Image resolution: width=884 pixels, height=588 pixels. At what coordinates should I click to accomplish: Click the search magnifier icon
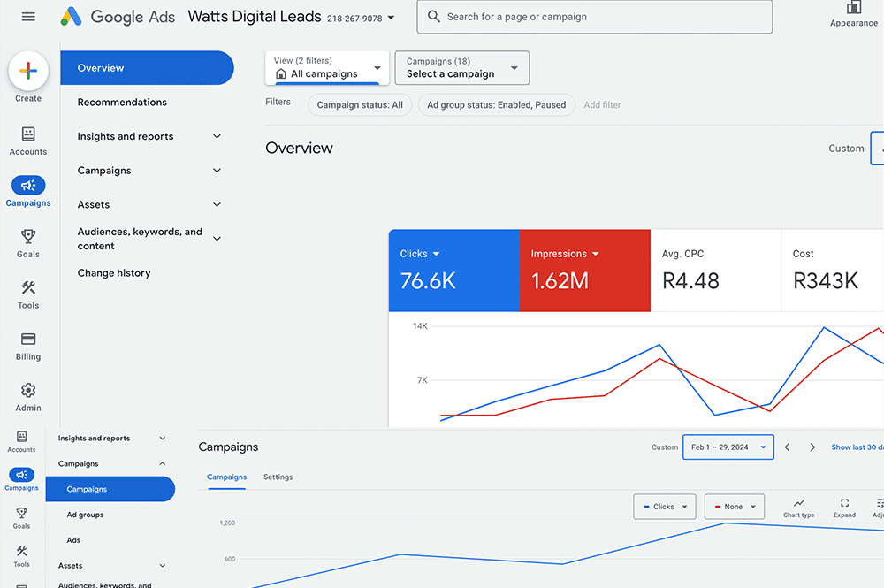point(433,16)
